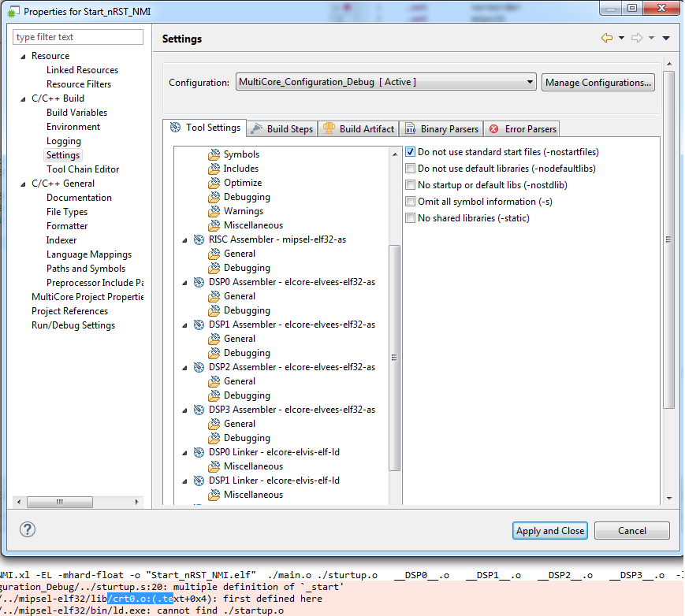685x616 pixels.
Task: Uncheck Do not use standard start files
Action: click(x=410, y=151)
